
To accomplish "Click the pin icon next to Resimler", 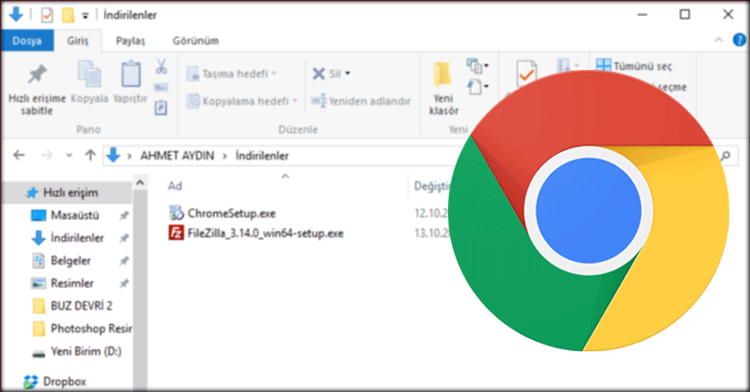I will tap(124, 283).
